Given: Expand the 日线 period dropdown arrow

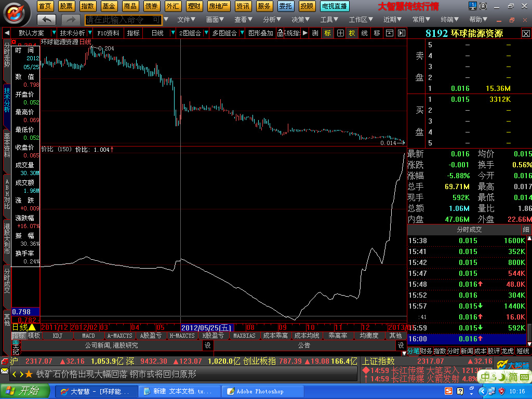Looking at the screenshot, I should coord(172,33).
